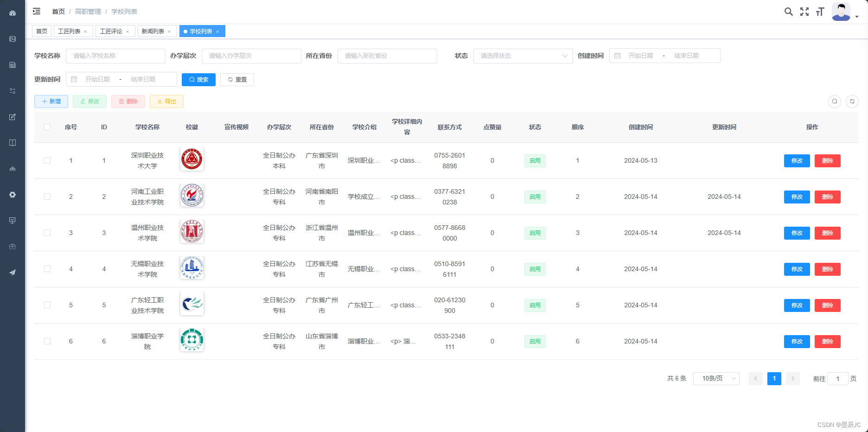868x432 pixels.
Task: Click the page number jump input
Action: click(837, 379)
